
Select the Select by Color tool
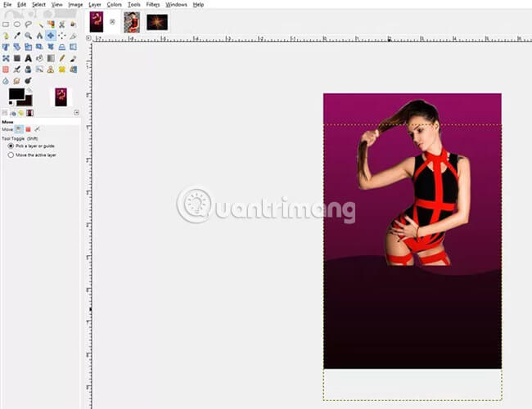[51, 25]
